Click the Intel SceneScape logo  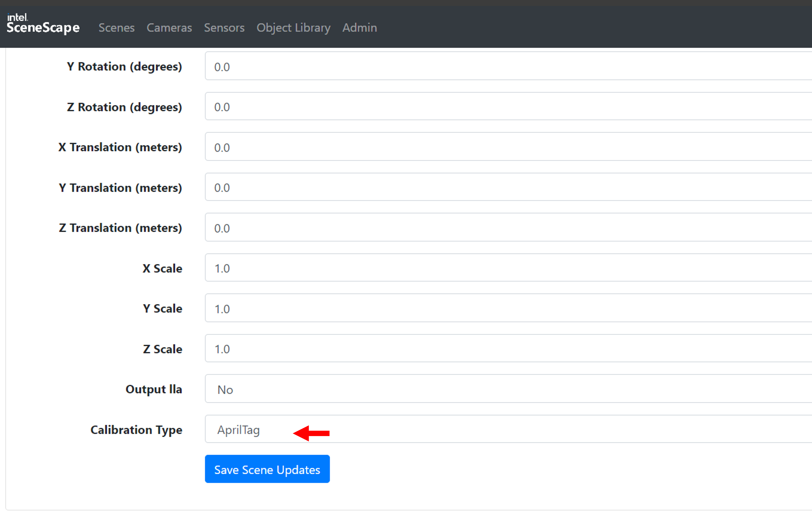point(43,23)
